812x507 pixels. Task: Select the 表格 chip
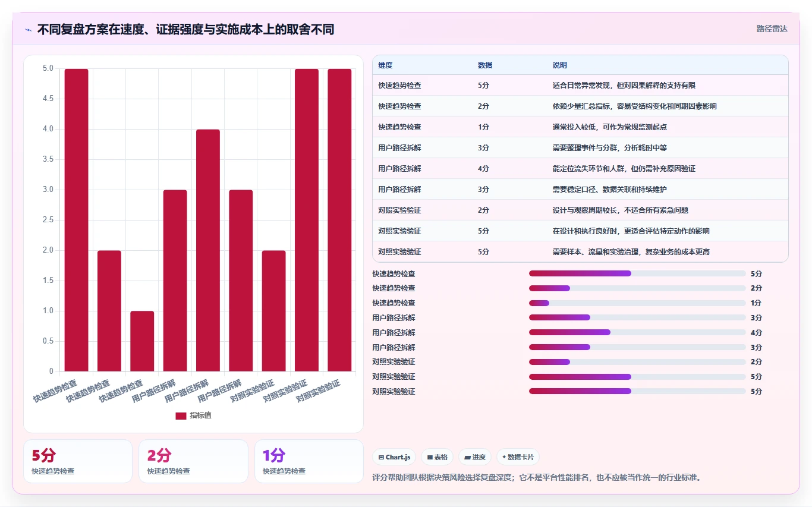[437, 457]
